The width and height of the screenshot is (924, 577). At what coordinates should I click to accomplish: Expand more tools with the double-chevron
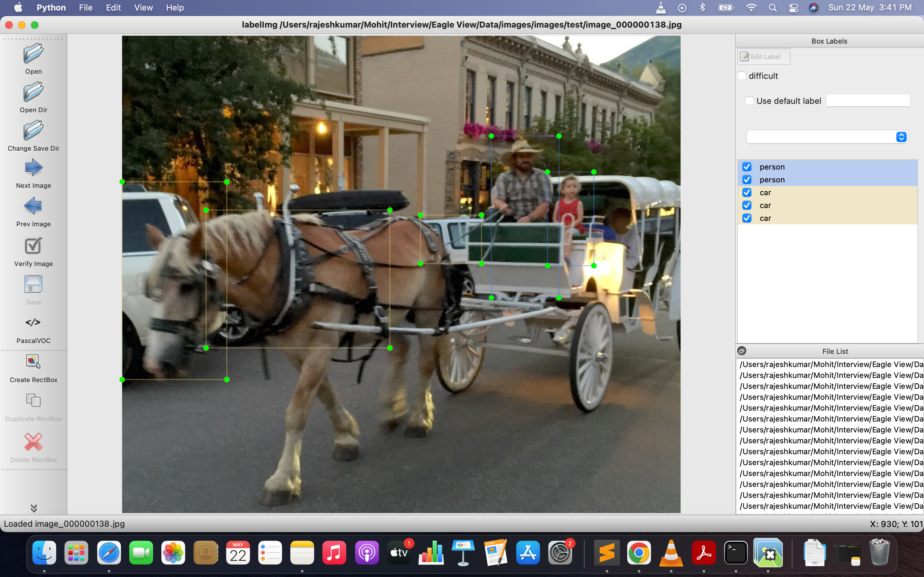(x=34, y=507)
